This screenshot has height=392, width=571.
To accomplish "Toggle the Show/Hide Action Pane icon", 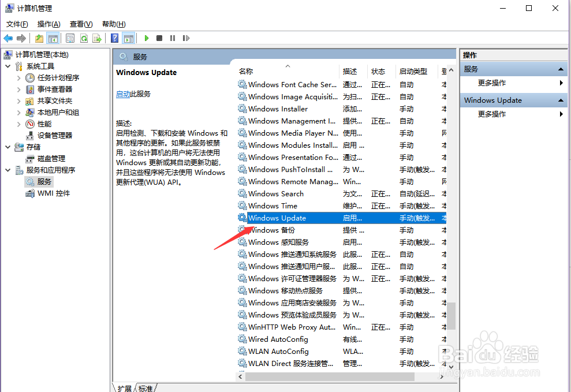I will (129, 38).
